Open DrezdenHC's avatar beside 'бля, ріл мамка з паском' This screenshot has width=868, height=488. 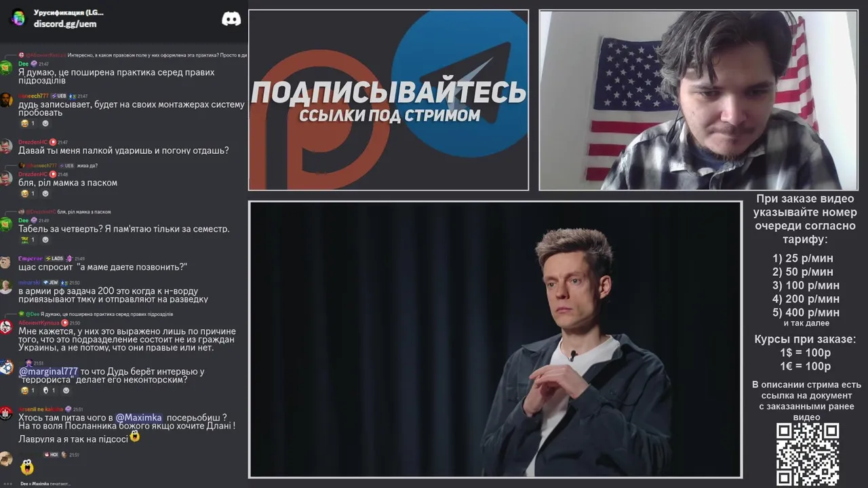(x=5, y=178)
